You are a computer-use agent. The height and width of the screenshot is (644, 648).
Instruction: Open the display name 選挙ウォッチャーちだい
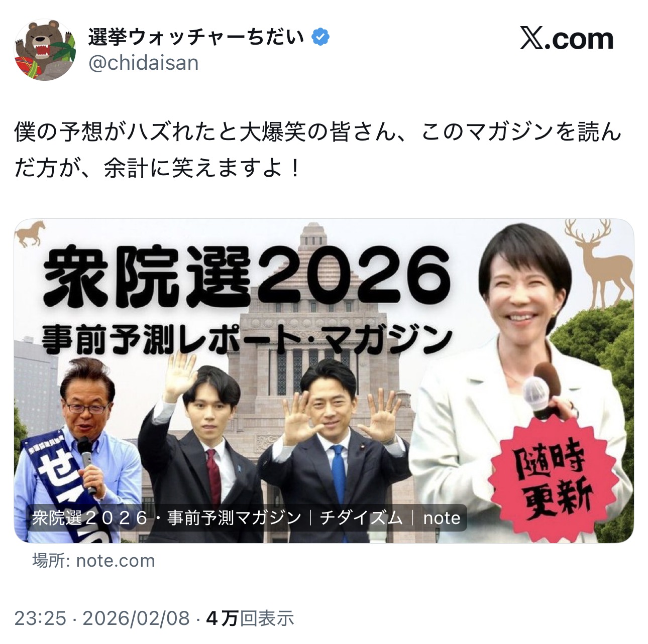tap(196, 37)
